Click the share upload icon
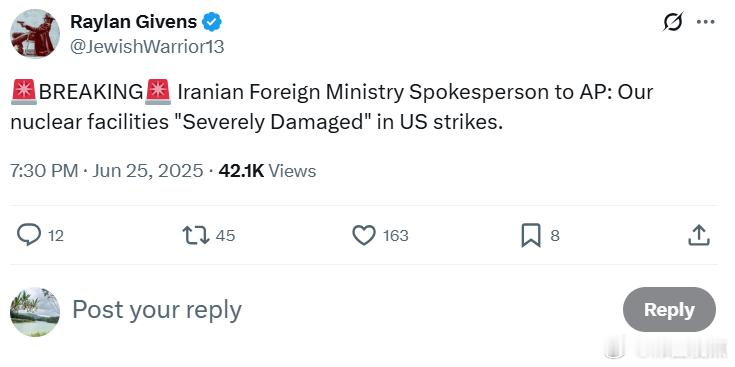The image size is (735, 367). (x=699, y=235)
